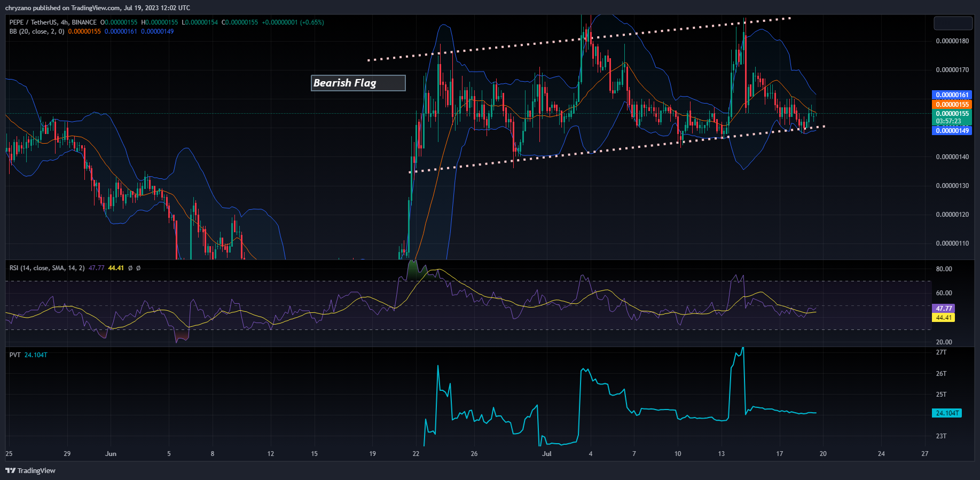Click the green last price tag with 03:57:23 countdown
980x480 pixels.
click(952, 117)
